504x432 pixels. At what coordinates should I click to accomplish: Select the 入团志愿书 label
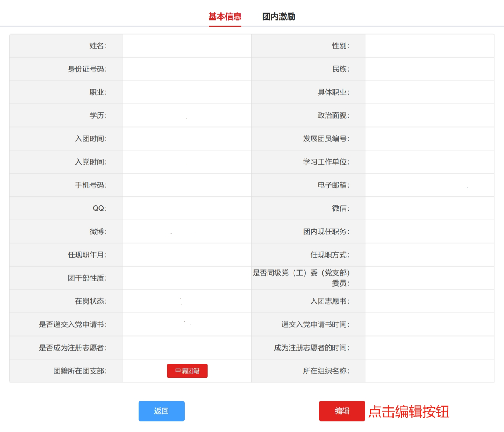tap(330, 301)
